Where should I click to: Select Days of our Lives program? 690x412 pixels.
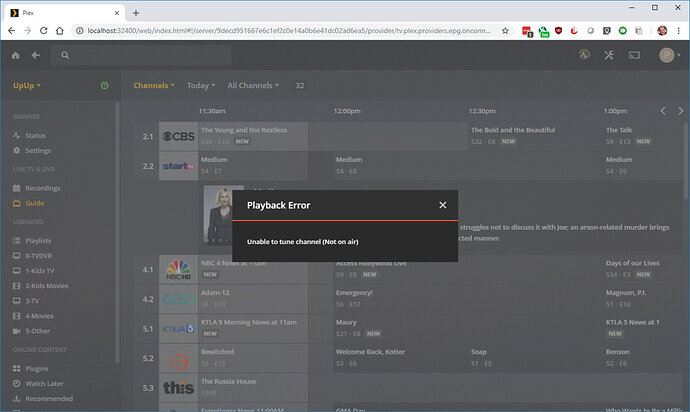click(643, 269)
